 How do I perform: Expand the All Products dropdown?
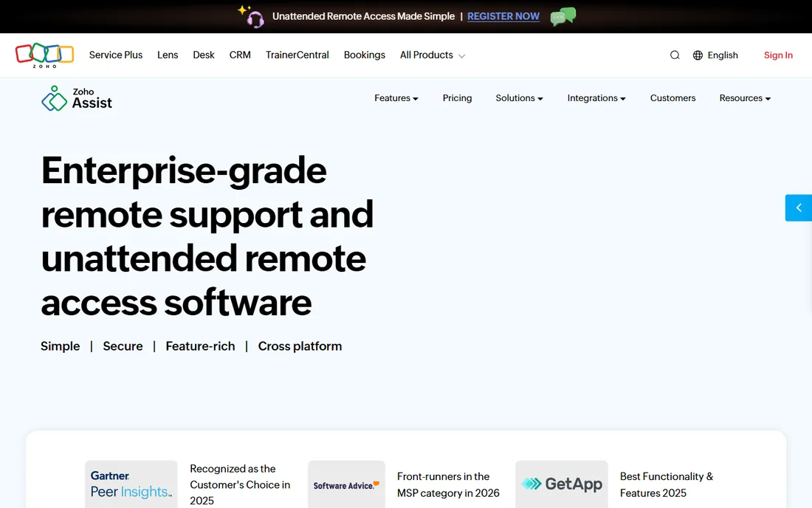[x=433, y=55]
